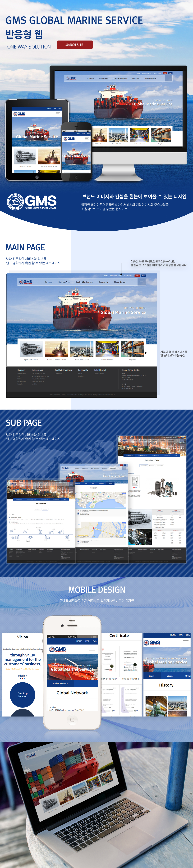Viewport: 193px width, 868px height.
Task: Click BUSINESS AREA link atop main page mockup
Action: click(x=115, y=276)
